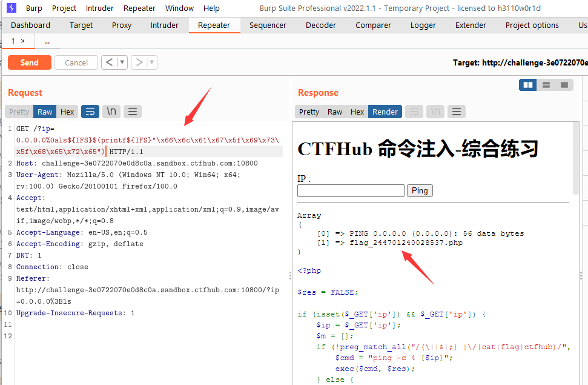Select Raw view in Response panel

coord(335,112)
